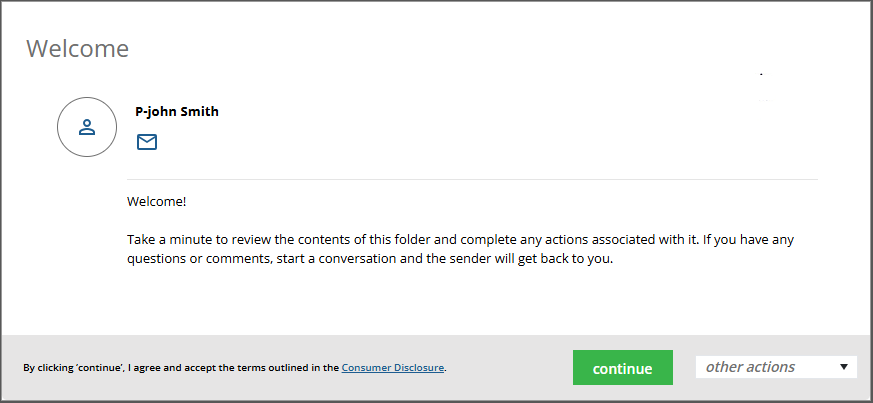Viewport: 873px width, 403px height.
Task: Click the horizontal divider under the sender details
Action: [x=472, y=180]
